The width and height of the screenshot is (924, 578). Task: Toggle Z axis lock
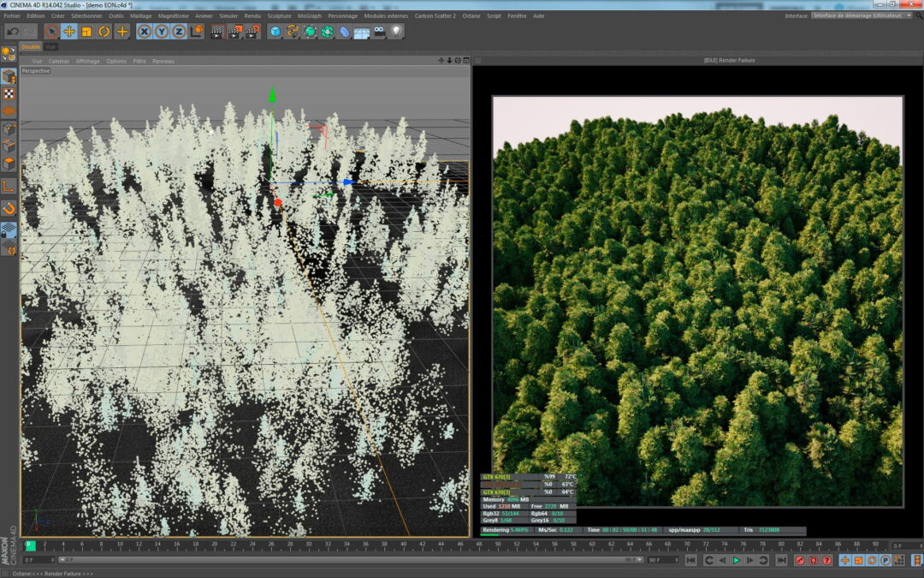(x=179, y=32)
